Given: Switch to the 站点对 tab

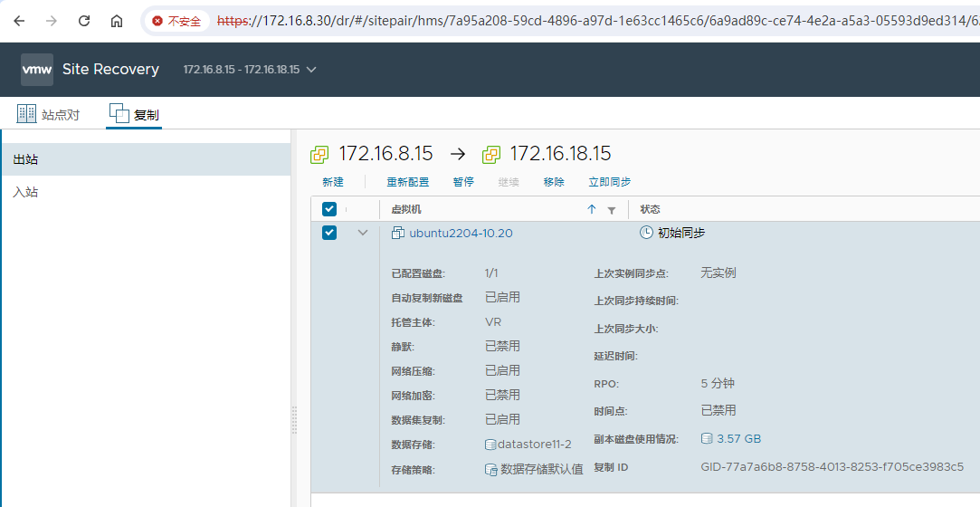Looking at the screenshot, I should (x=49, y=114).
